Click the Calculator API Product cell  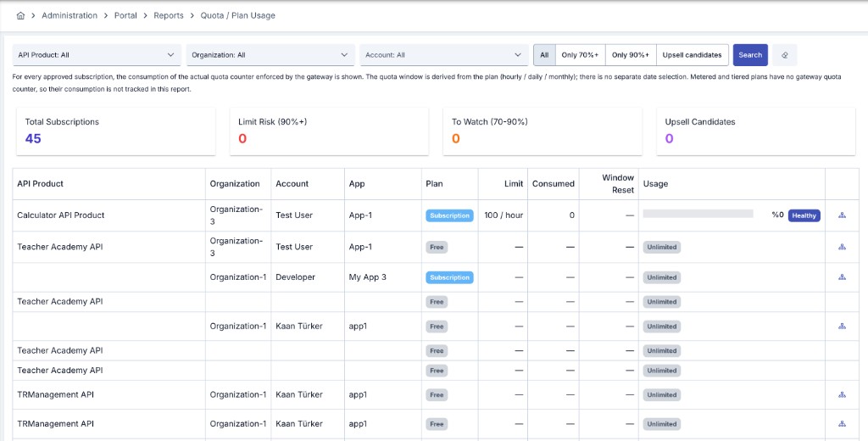109,215
